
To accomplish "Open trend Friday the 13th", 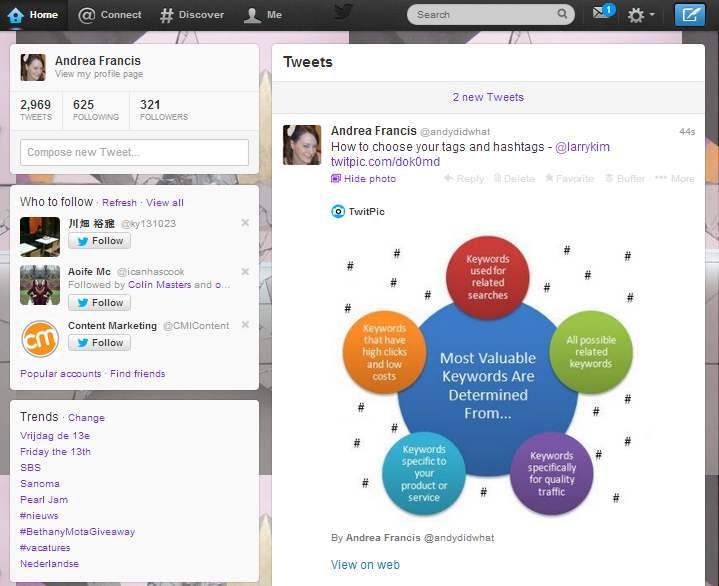I will click(x=55, y=452).
